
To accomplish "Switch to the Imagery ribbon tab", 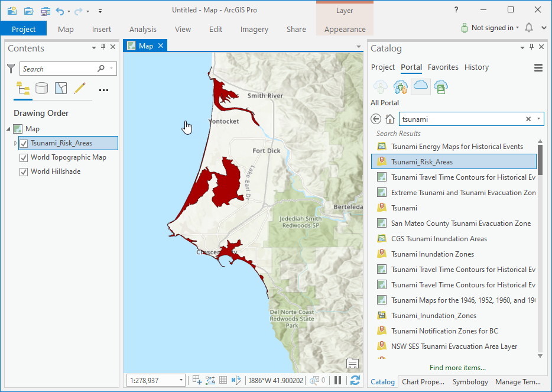I will click(x=254, y=28).
